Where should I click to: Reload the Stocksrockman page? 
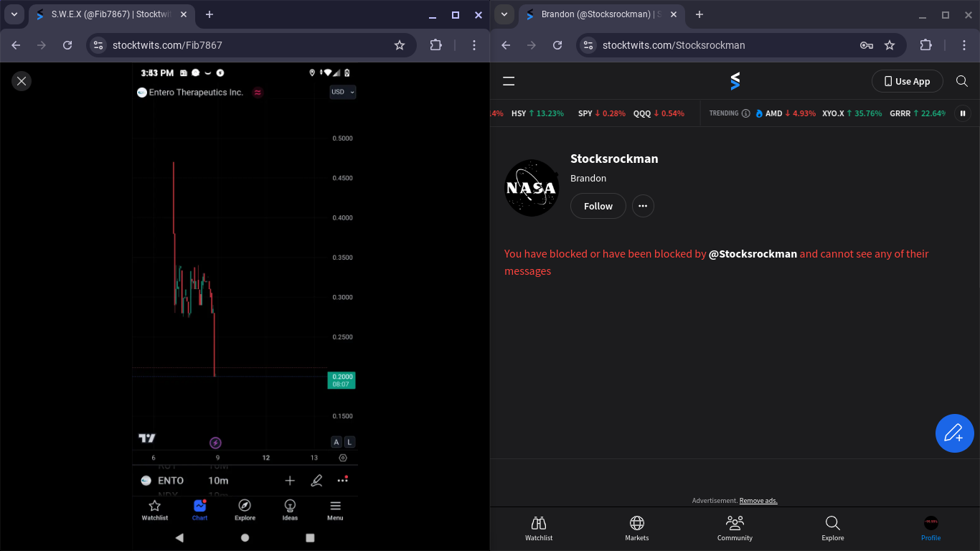557,45
